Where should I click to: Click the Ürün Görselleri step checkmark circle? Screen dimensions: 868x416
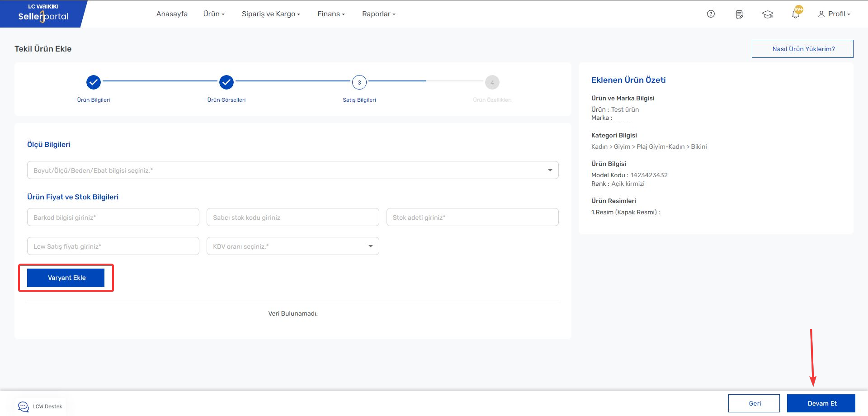tap(226, 82)
